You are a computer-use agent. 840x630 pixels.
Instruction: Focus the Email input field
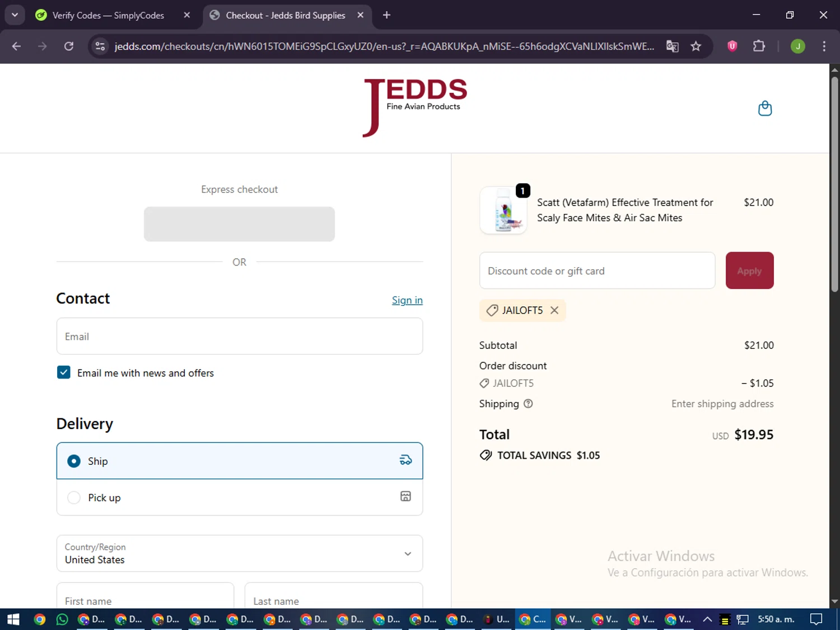pos(240,336)
